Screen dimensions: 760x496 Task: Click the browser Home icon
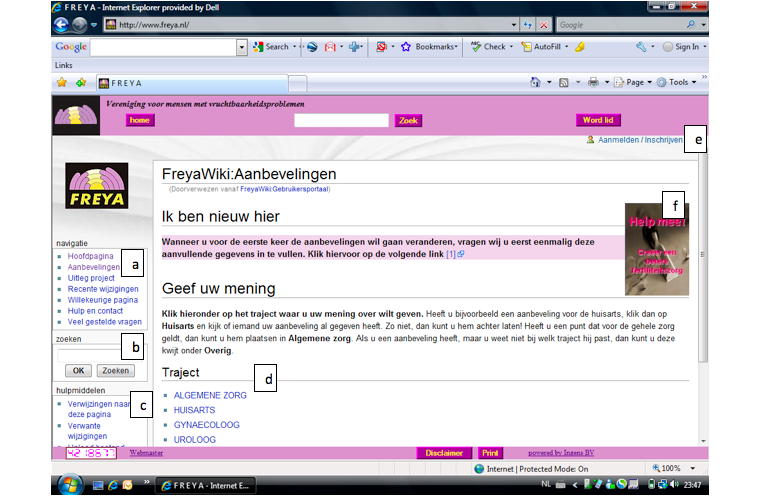pyautogui.click(x=536, y=82)
